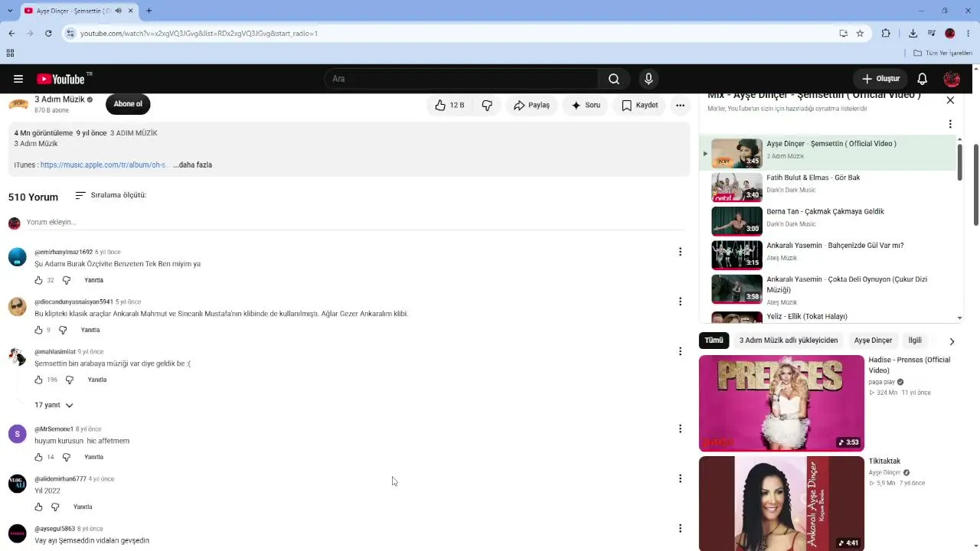Select the Tümü filter chip
This screenshot has height=551, width=980.
tap(714, 341)
